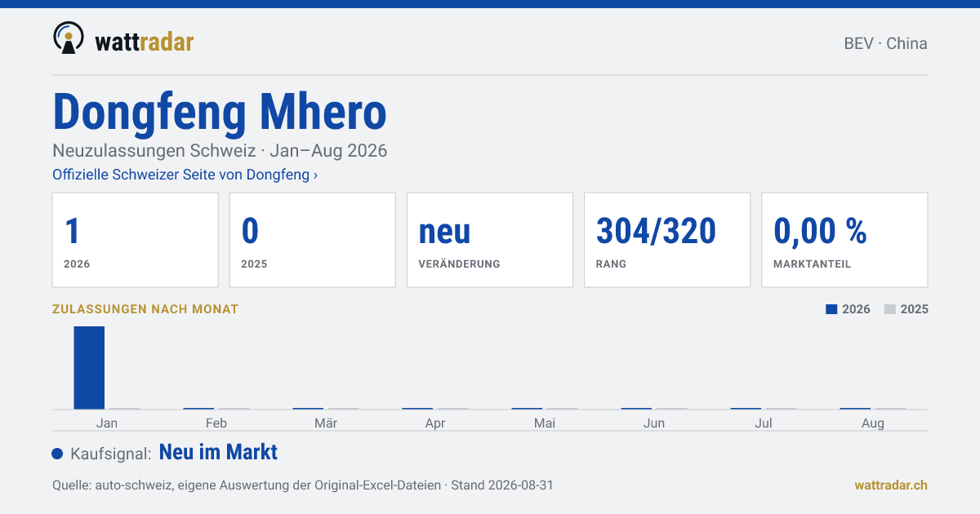980x514 pixels.
Task: Click the blue 2026 legend swatch
Action: 831,309
